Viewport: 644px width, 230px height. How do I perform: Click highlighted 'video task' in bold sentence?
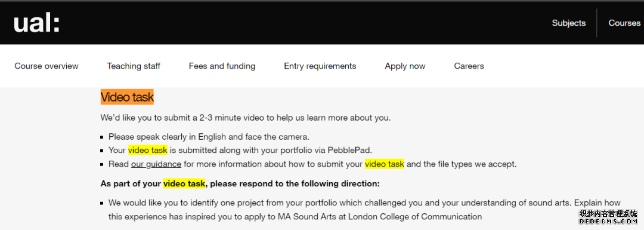pos(184,183)
